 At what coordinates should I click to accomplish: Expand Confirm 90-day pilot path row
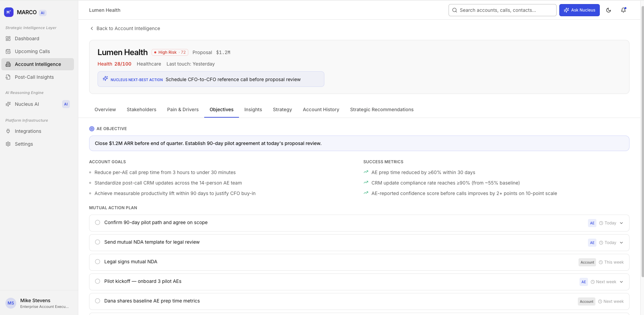tap(621, 223)
